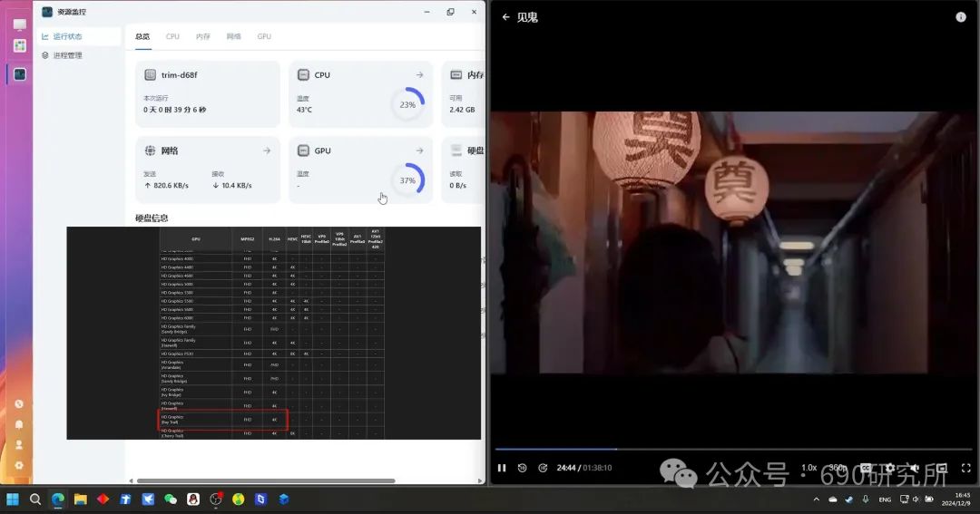The image size is (980, 514).
Task: Open the notifications bell in left dock
Action: 19,424
